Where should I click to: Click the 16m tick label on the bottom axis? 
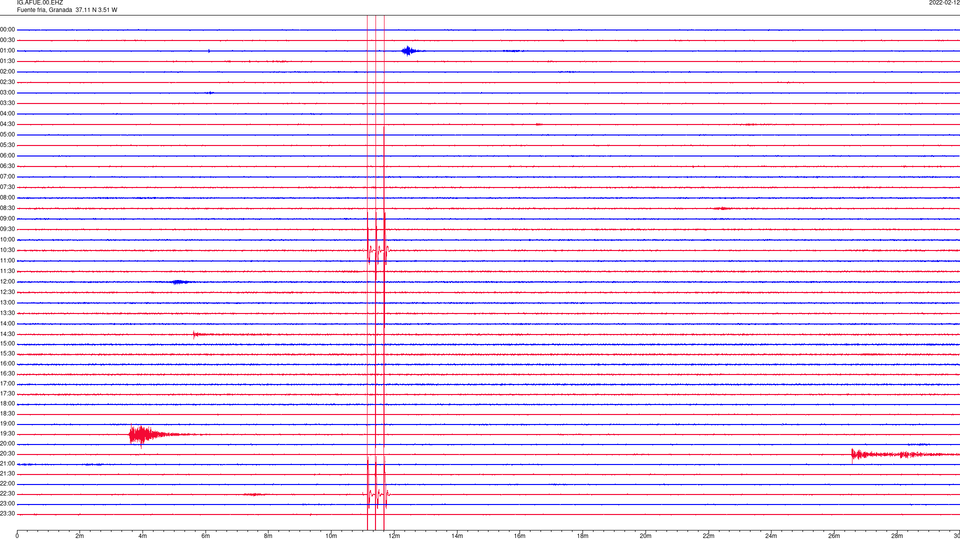click(x=520, y=536)
